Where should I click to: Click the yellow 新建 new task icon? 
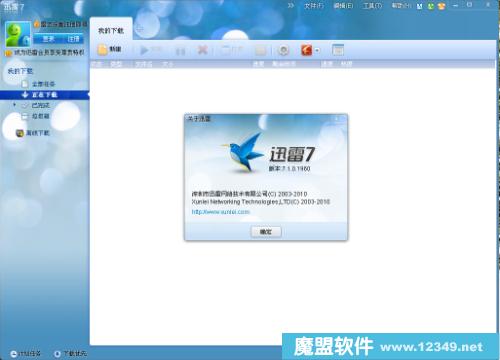pos(103,50)
